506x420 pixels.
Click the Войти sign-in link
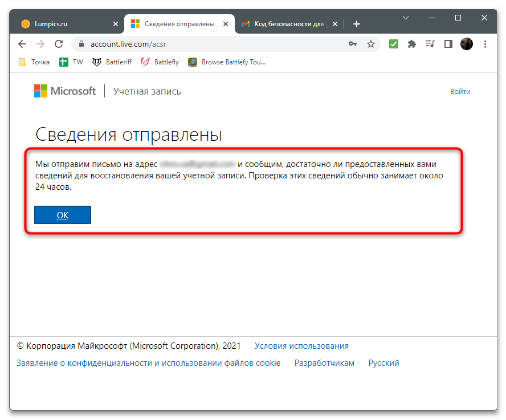(x=460, y=91)
